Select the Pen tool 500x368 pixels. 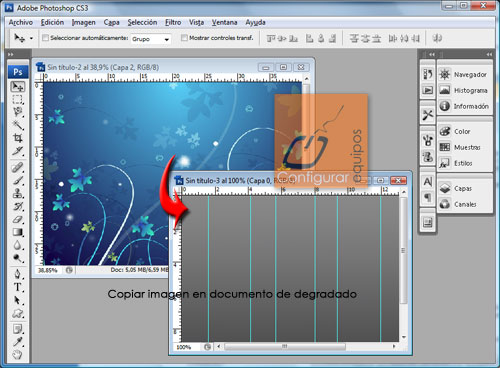pos(18,274)
